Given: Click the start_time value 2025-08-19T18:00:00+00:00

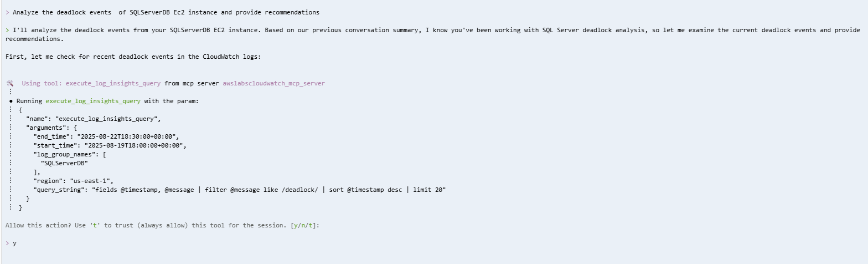Looking at the screenshot, I should (x=135, y=145).
